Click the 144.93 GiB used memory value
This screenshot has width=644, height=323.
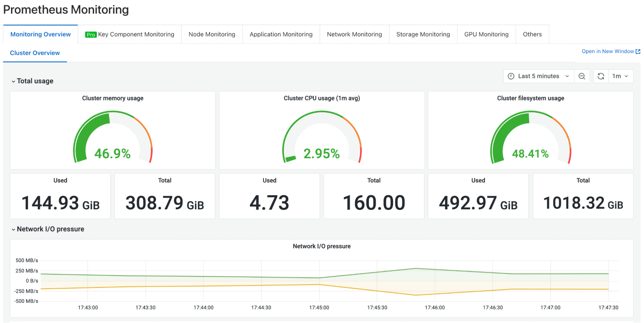[x=60, y=203]
